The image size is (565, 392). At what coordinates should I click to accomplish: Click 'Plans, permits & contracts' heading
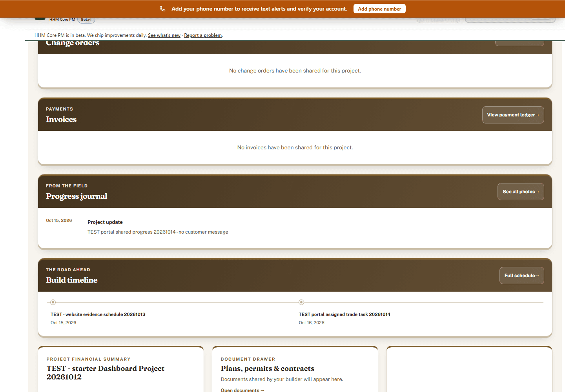268,368
